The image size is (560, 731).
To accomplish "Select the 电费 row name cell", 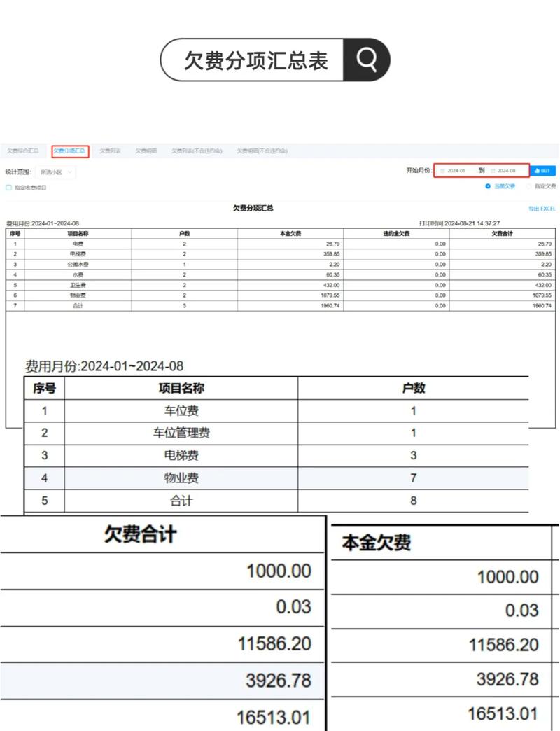I will tap(78, 244).
